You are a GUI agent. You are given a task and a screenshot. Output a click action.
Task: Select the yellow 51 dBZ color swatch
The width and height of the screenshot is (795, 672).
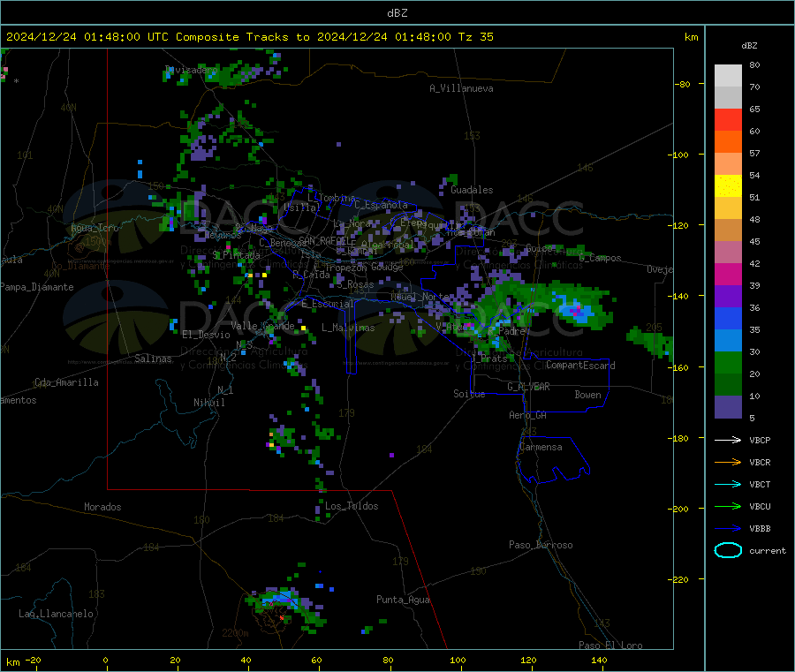tap(728, 186)
